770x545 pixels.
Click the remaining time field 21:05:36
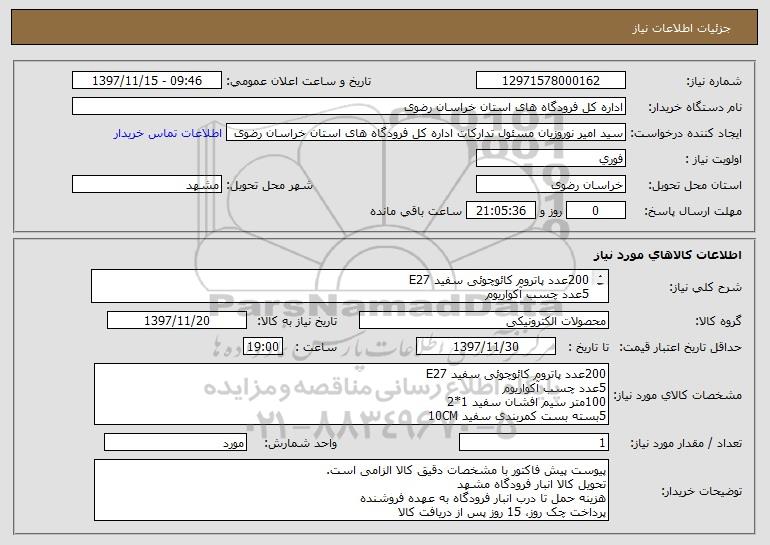tap(500, 211)
